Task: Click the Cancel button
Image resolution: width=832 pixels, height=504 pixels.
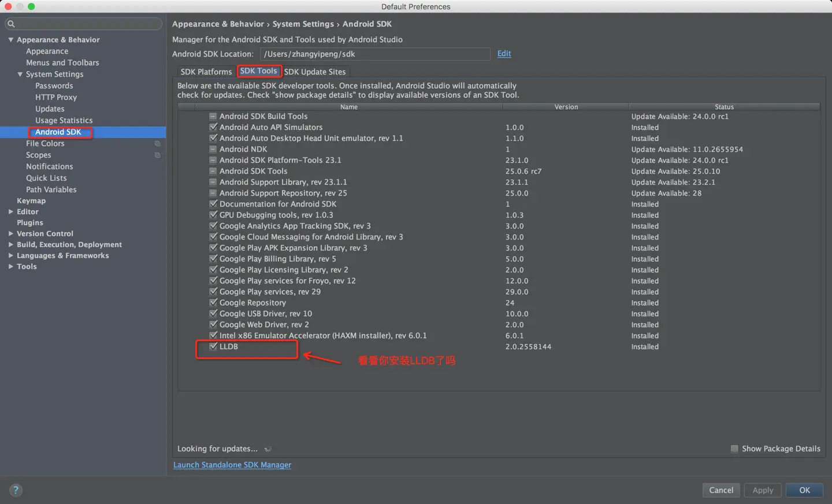Action: point(721,490)
